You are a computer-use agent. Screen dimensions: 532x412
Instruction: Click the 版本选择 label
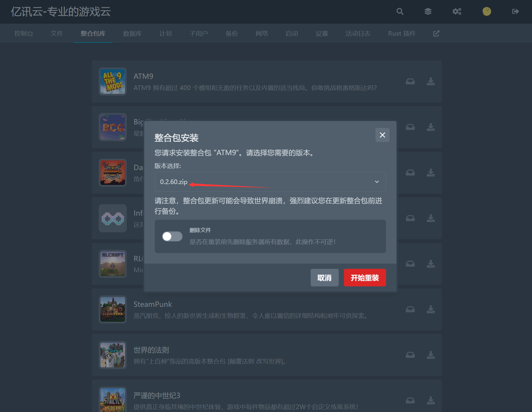point(168,166)
